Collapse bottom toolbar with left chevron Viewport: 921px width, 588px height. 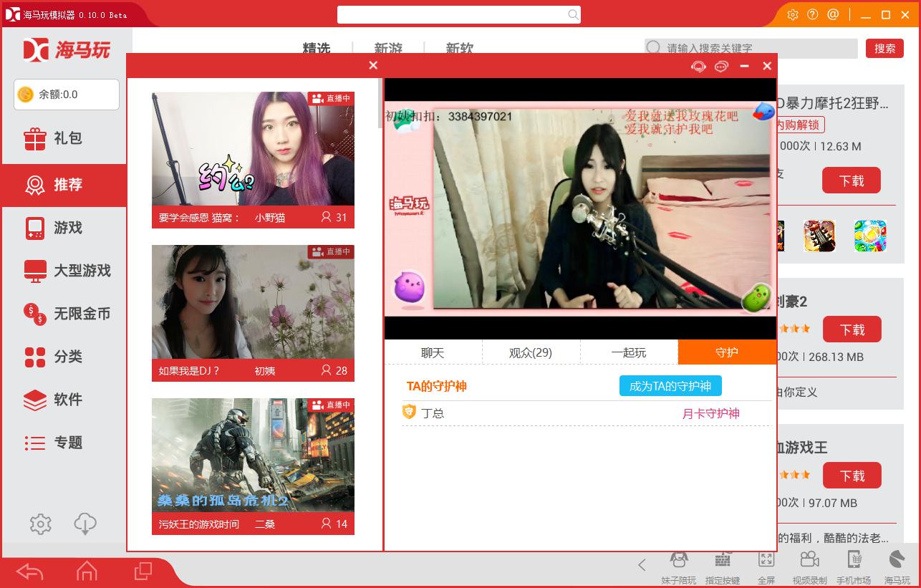coord(642,565)
